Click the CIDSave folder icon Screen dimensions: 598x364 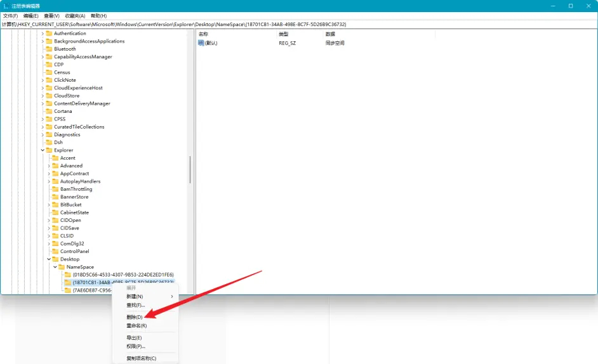click(55, 228)
